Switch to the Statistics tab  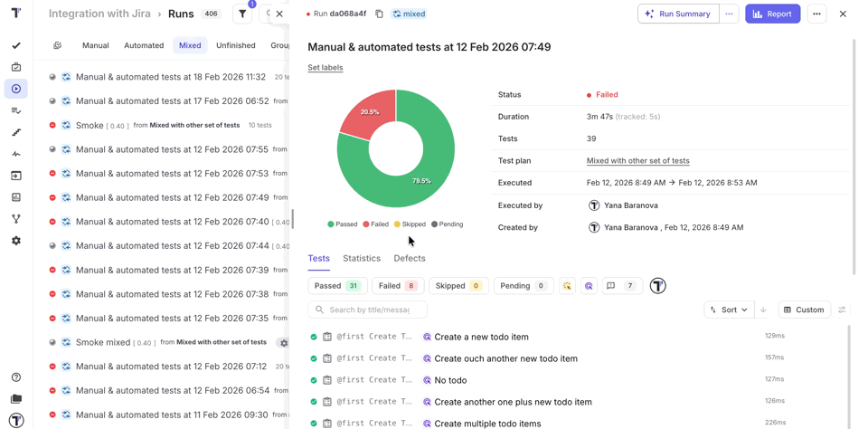click(362, 259)
